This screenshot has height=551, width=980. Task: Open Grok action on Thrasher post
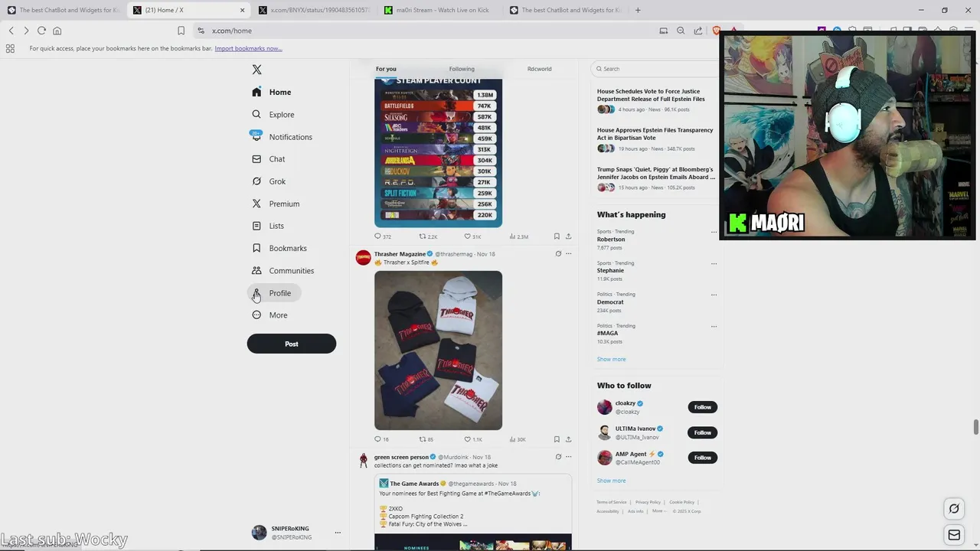click(558, 254)
